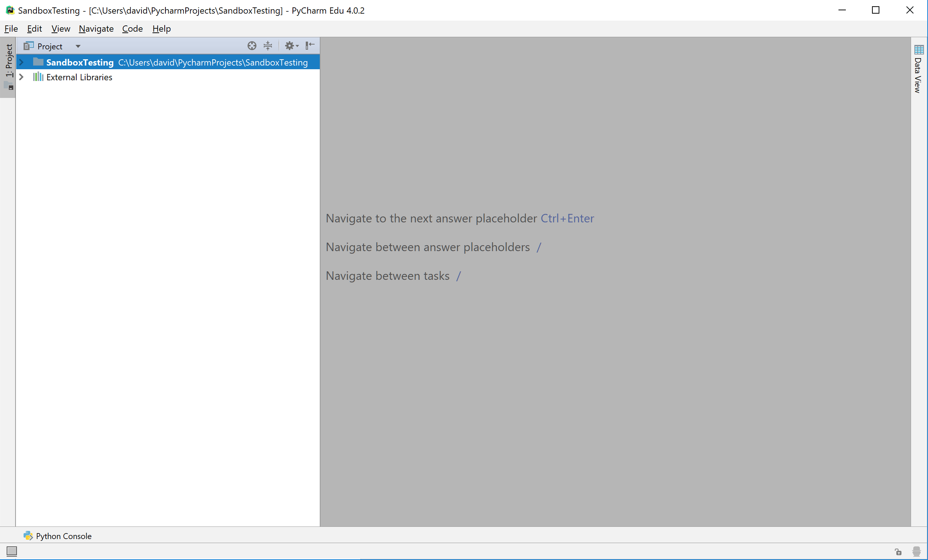Click the project path C:\Users\david text
Screen dimensions: 928x560
click(x=213, y=63)
